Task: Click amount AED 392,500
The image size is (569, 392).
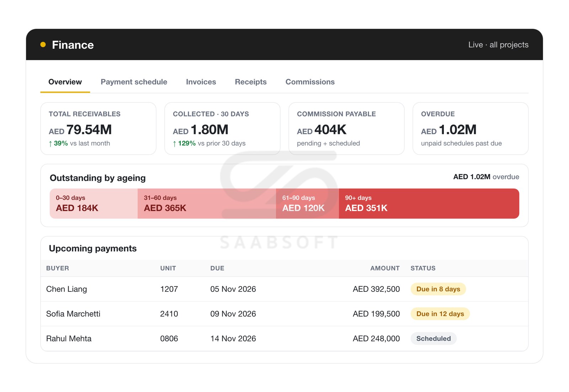Action: 376,289
